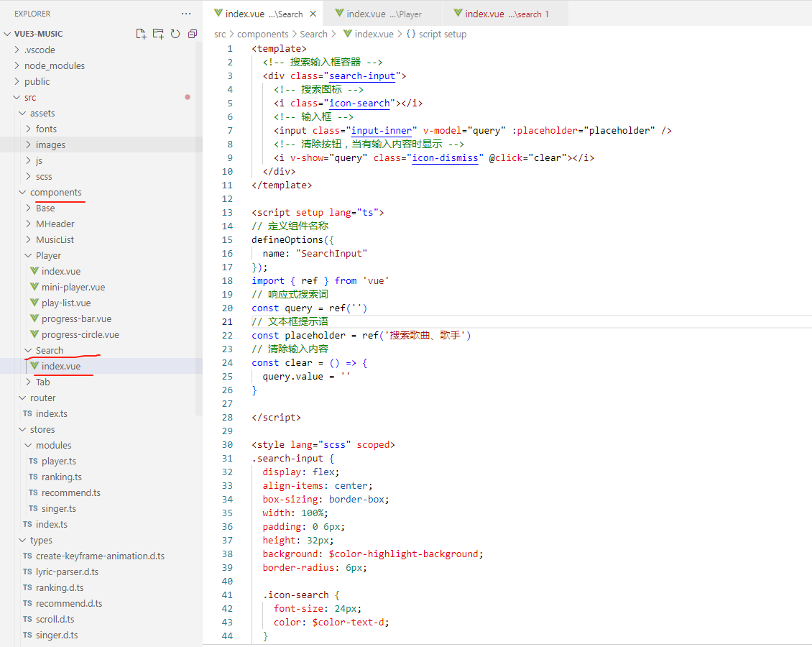Collapse the stores folder

(42, 429)
